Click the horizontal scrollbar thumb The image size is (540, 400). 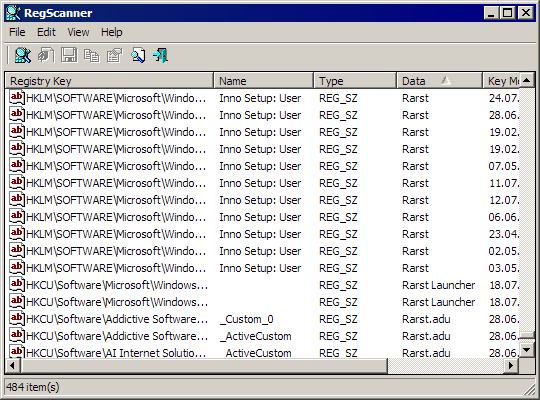(204, 365)
